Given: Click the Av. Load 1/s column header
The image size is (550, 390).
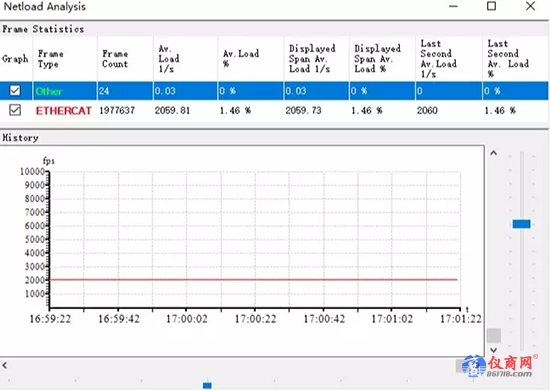Looking at the screenshot, I should (185, 59).
